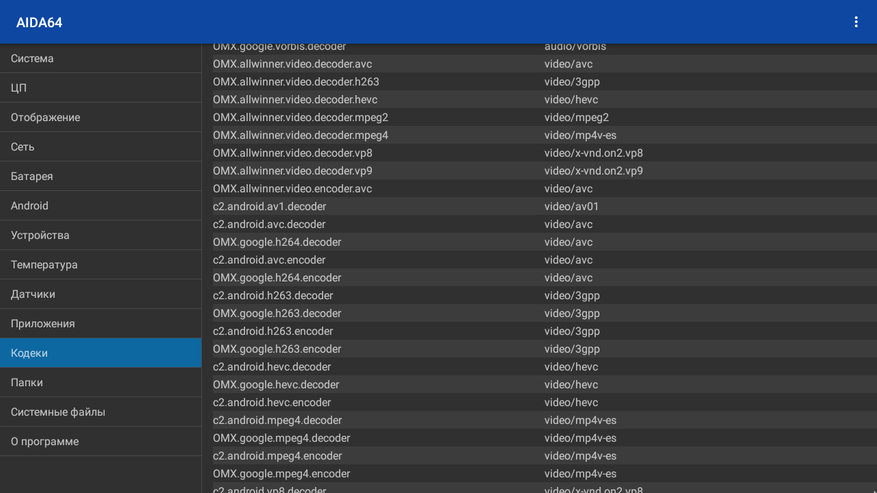
Task: Click OMX.allwinner.video.decoder.vp9 row
Action: (x=545, y=171)
